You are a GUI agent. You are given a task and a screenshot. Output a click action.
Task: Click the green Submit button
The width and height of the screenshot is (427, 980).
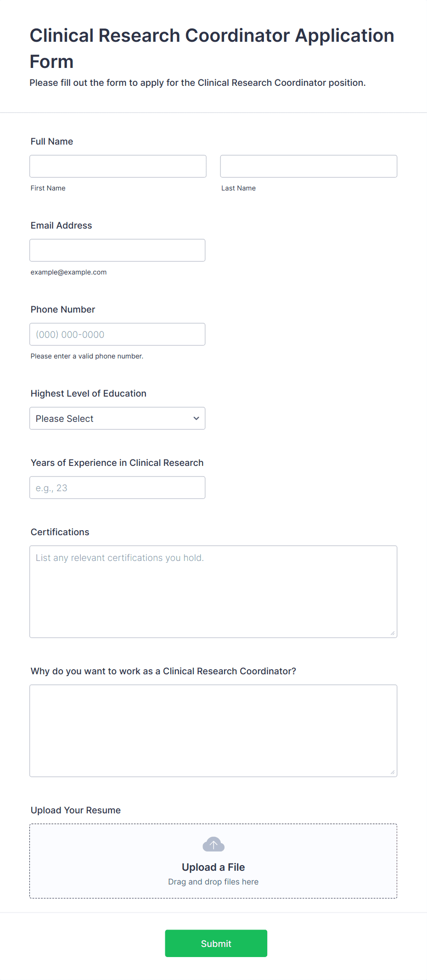point(216,943)
